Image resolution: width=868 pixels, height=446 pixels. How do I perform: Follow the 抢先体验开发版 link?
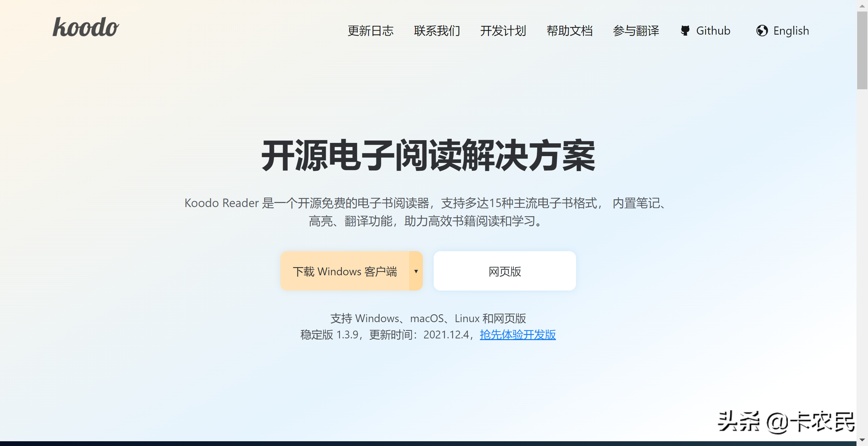[x=518, y=335]
